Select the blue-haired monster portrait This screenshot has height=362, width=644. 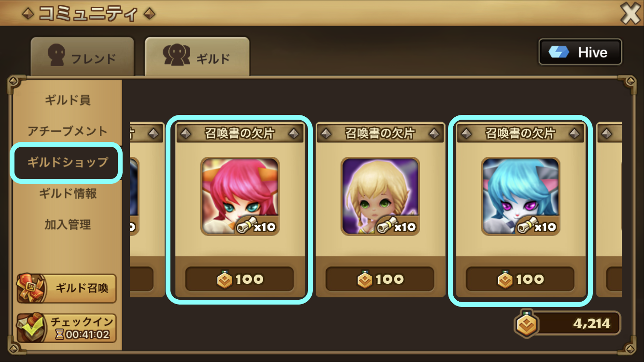[521, 196]
